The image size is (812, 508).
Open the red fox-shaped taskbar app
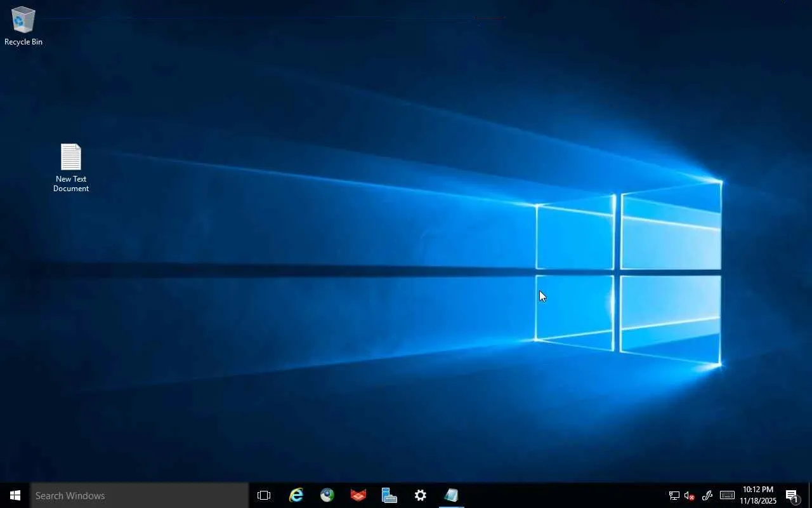(x=358, y=495)
